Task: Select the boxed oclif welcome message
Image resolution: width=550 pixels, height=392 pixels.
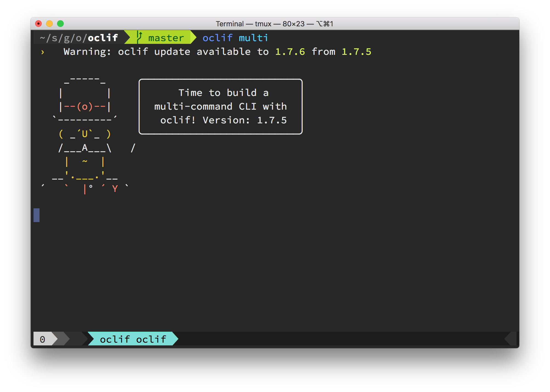Action: pyautogui.click(x=220, y=106)
